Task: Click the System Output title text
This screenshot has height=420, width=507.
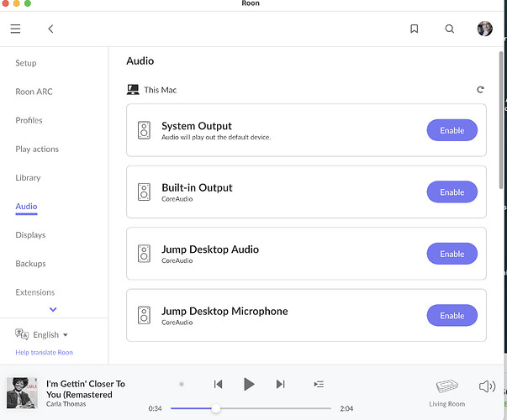Action: coord(197,126)
